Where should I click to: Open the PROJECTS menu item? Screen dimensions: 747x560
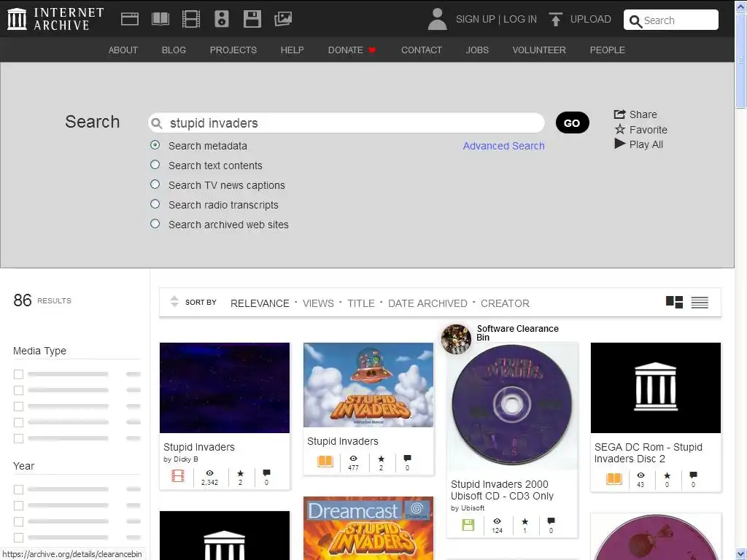[x=233, y=50]
